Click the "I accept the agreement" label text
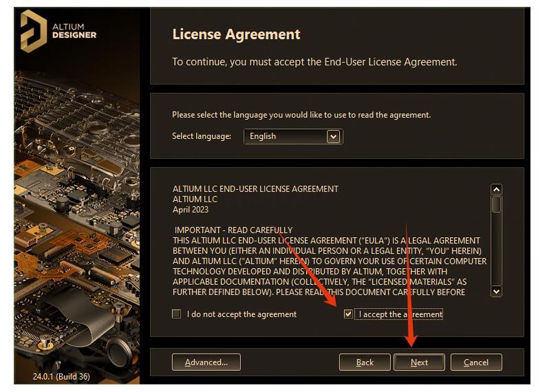This screenshot has width=545, height=392. (400, 314)
